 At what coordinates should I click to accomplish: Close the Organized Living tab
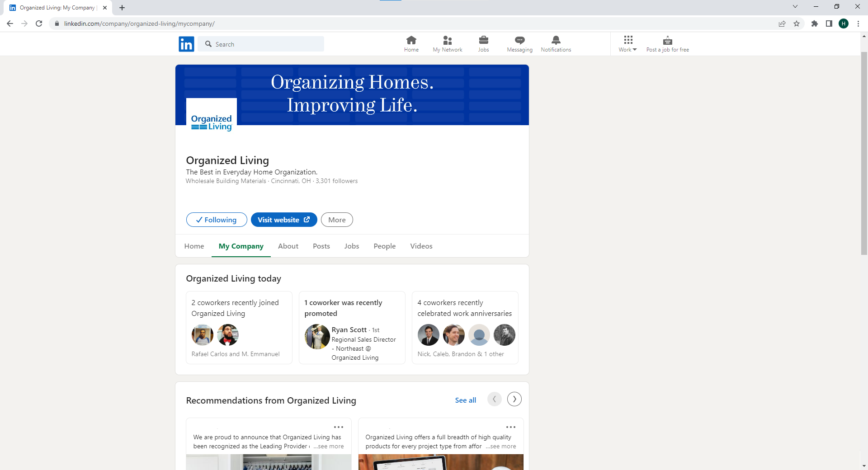coord(105,8)
